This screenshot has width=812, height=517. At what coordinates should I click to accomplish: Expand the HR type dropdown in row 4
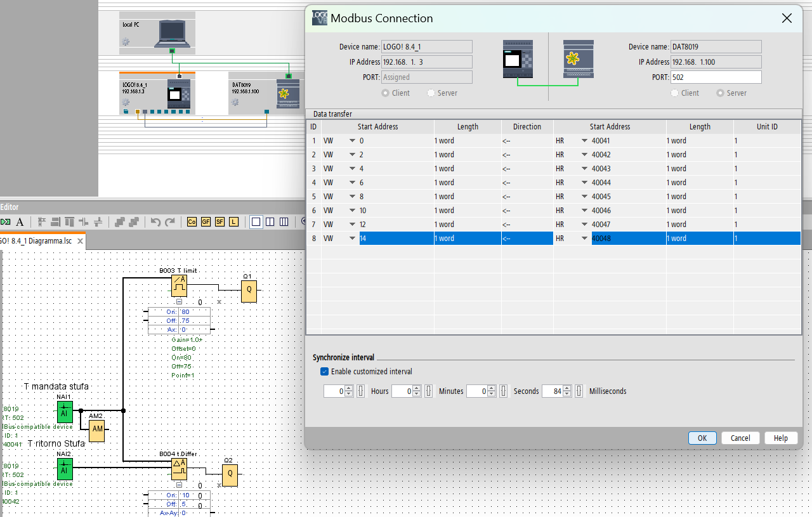[x=584, y=183]
